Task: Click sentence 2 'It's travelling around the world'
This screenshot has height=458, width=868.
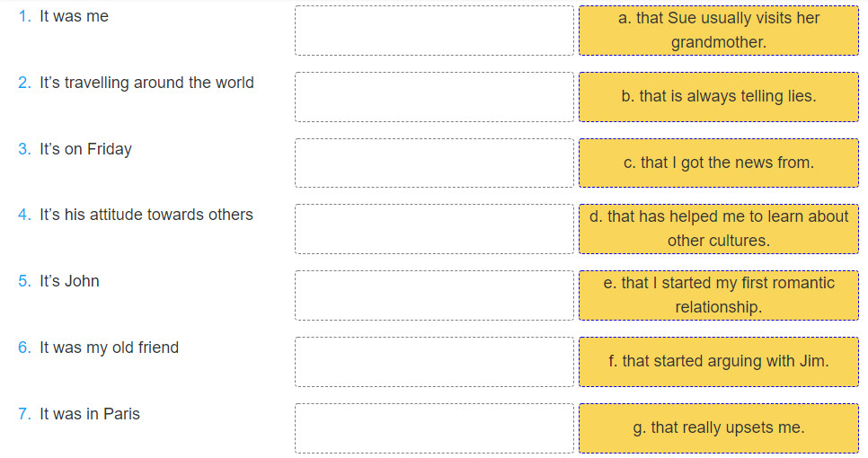Action: [146, 83]
